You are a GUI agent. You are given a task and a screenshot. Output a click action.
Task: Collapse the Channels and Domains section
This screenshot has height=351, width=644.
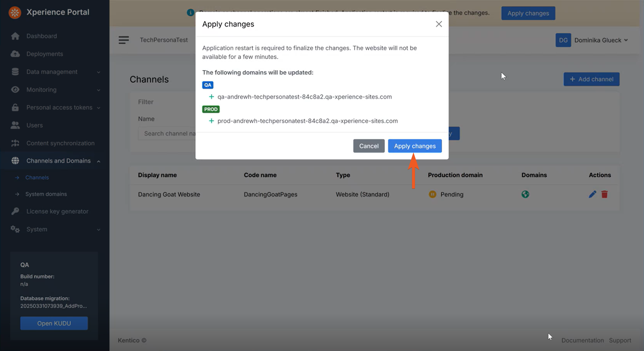click(99, 161)
